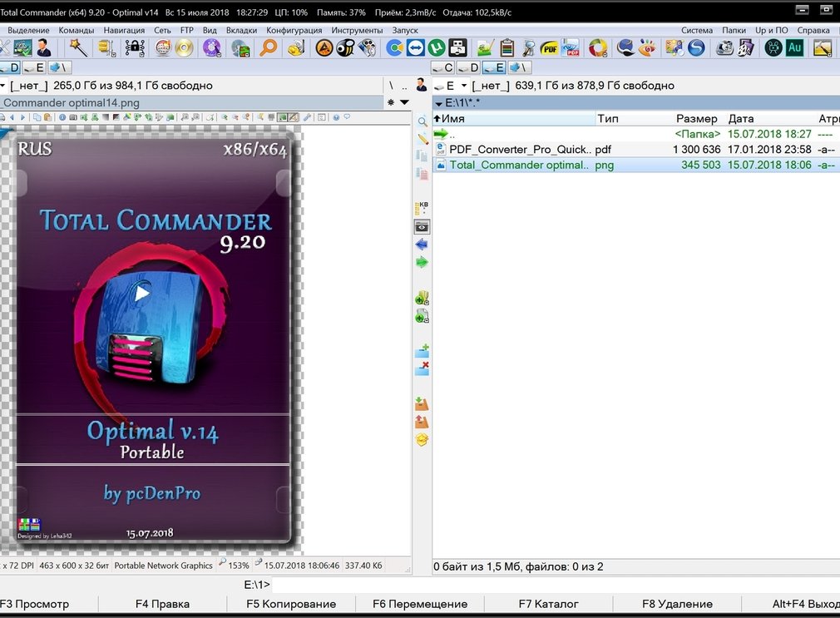Image resolution: width=840 pixels, height=618 pixels.
Task: Click the command line input field
Action: point(555,584)
